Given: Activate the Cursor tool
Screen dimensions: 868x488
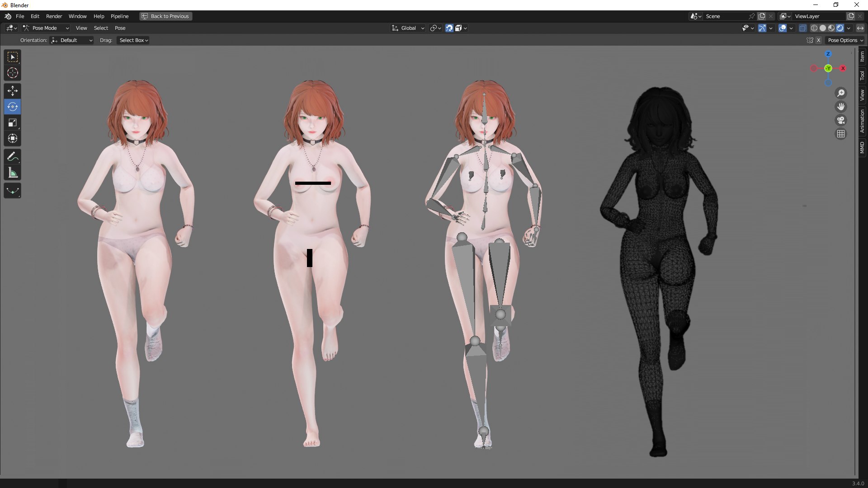Looking at the screenshot, I should (13, 73).
